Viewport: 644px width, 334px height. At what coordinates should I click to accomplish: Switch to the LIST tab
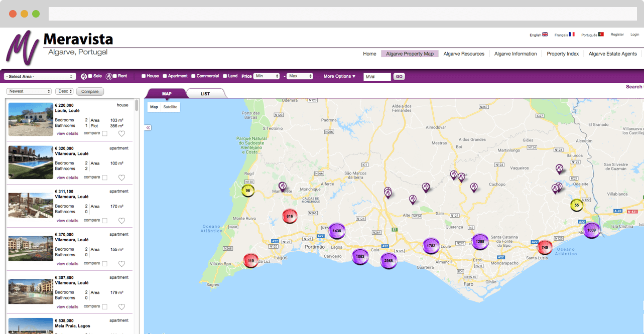(205, 94)
